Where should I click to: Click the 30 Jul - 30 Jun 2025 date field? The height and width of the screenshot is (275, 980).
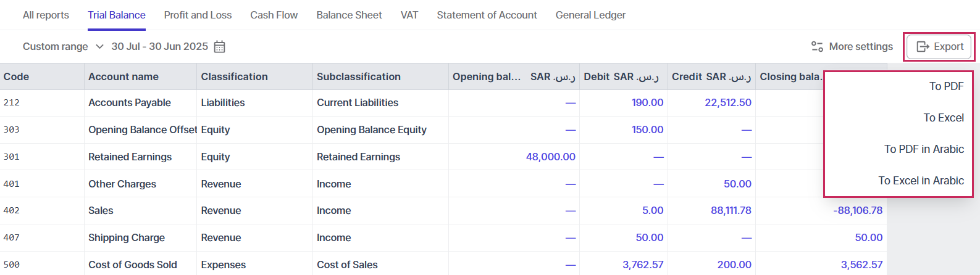(x=159, y=47)
